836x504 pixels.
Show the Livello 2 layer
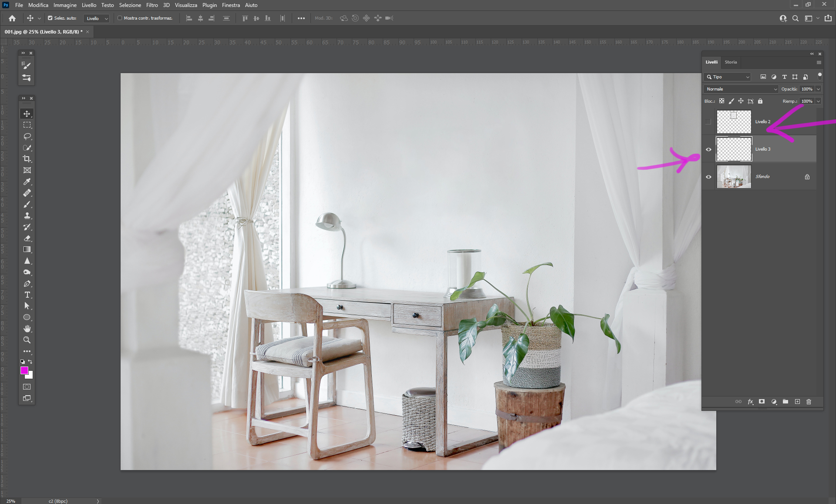708,122
